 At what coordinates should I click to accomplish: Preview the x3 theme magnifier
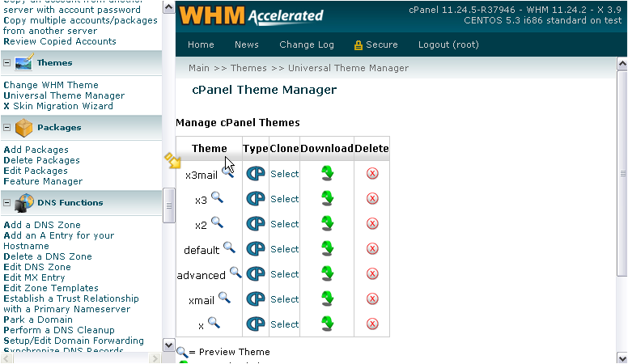click(217, 197)
